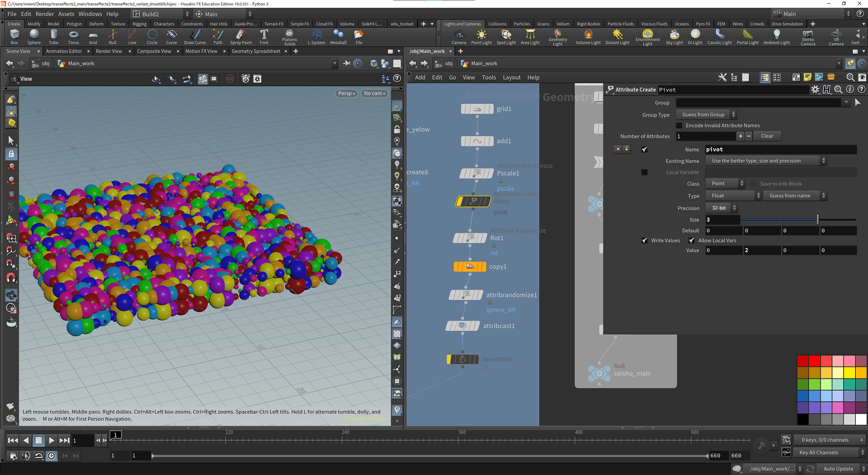This screenshot has width=868, height=475.
Task: Toggle real time playback on the playbar
Action: point(52,456)
